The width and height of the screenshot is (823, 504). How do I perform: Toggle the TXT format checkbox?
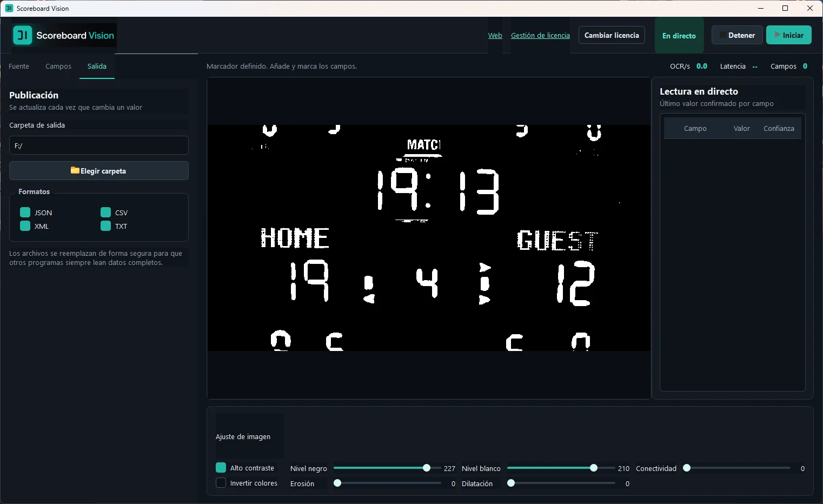coord(105,226)
